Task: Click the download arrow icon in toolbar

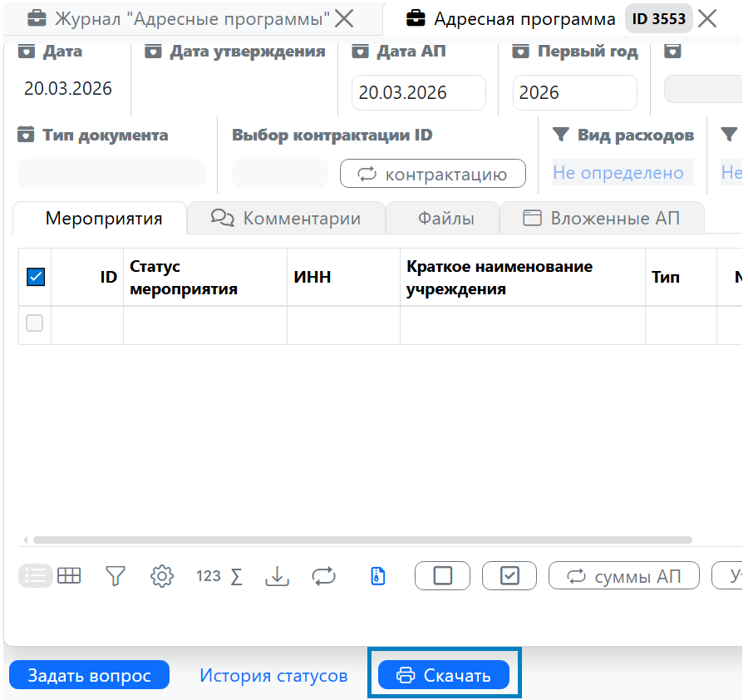Action: click(276, 575)
